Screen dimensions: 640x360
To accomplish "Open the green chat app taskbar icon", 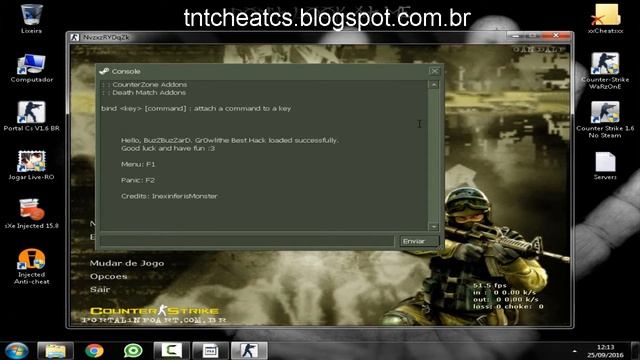I will pyautogui.click(x=133, y=351).
